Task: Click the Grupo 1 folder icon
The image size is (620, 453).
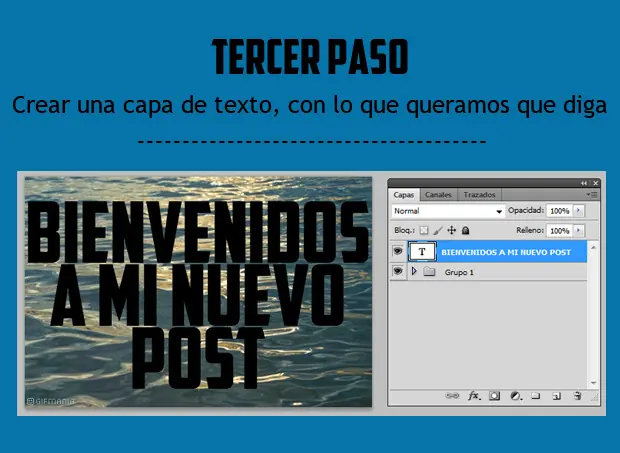Action: click(x=429, y=272)
